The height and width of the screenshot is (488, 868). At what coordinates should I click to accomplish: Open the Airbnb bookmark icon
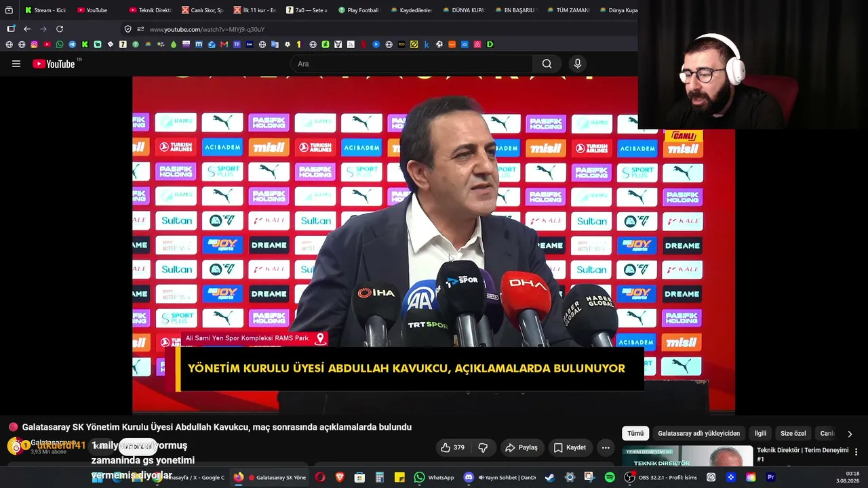[x=477, y=45]
